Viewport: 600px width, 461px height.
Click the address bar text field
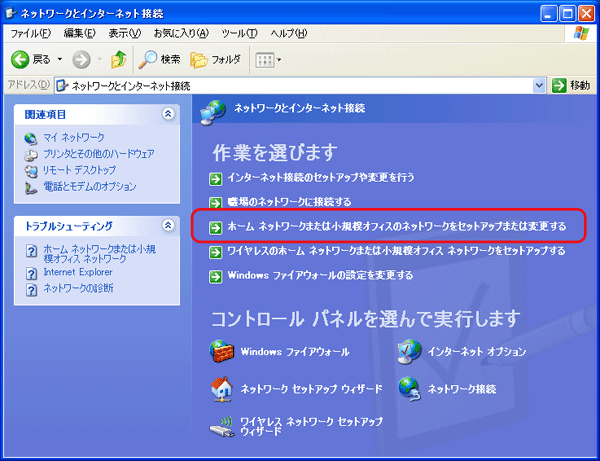(x=293, y=86)
